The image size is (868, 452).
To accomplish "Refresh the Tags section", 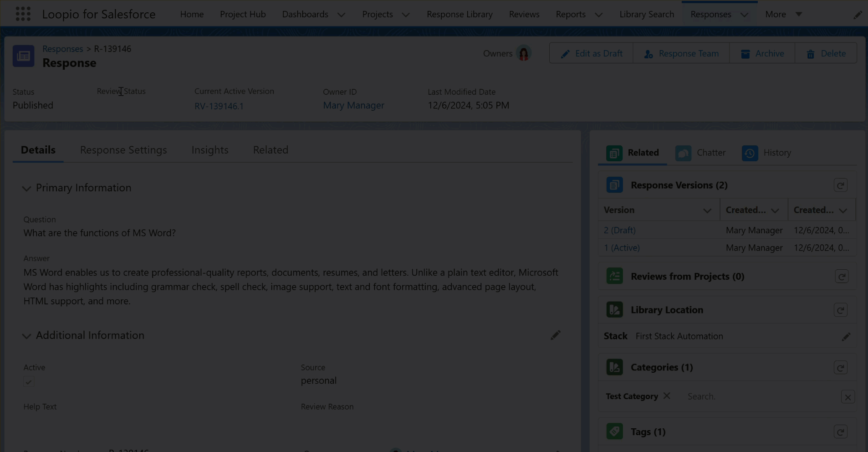I will (841, 432).
